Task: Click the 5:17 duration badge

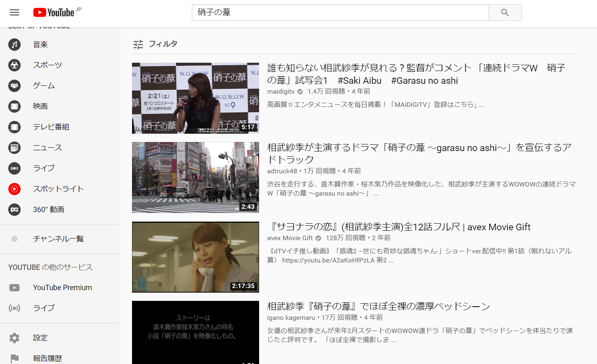Action: 248,127
